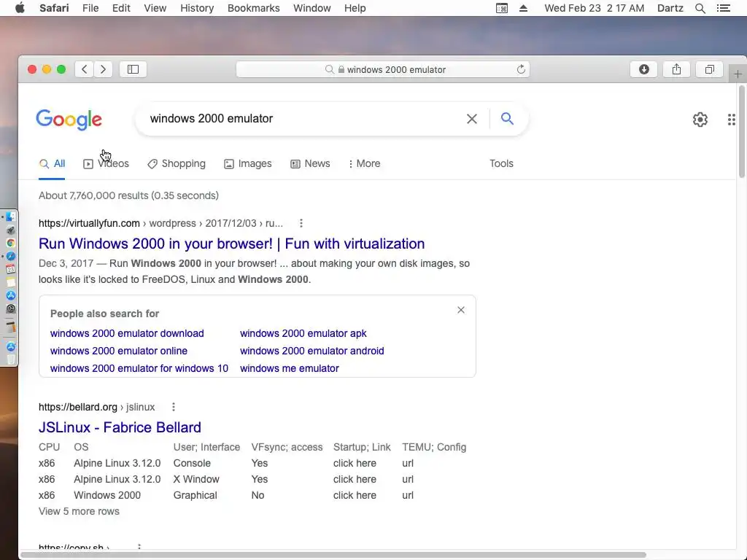Screen dimensions: 747x560
Task: Open the Edit menu
Action: click(121, 8)
